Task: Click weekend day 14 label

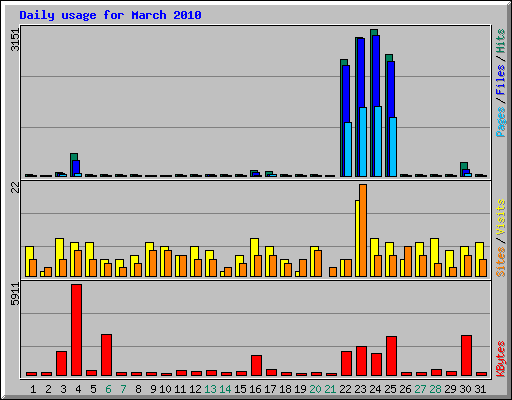Action: click(x=225, y=389)
